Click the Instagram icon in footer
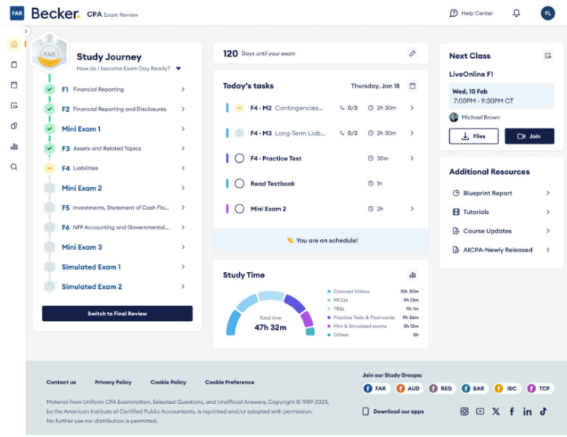This screenshot has width=567, height=437. point(464,411)
